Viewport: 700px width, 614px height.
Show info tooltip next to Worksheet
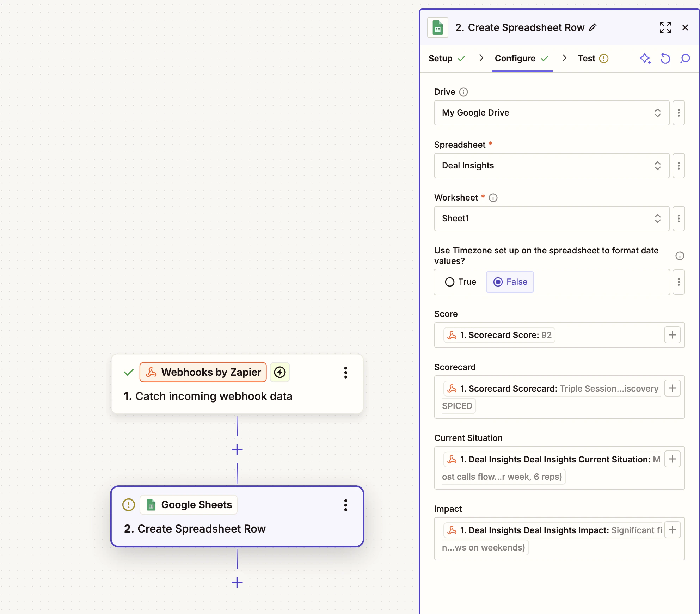(493, 198)
